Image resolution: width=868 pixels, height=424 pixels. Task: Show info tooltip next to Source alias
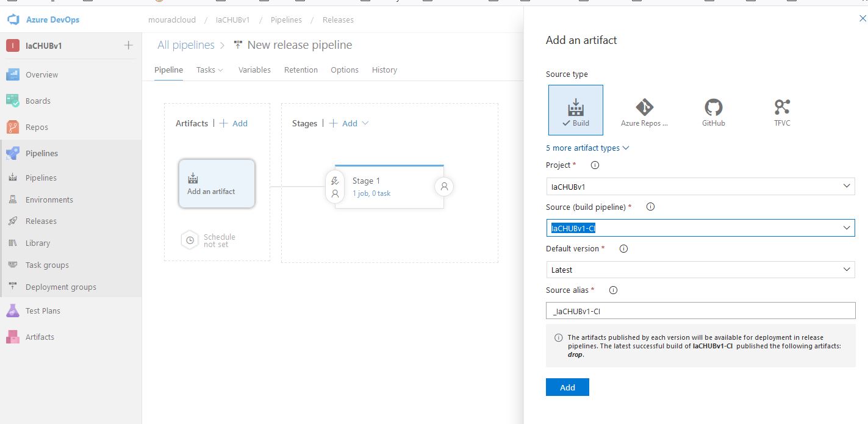612,290
